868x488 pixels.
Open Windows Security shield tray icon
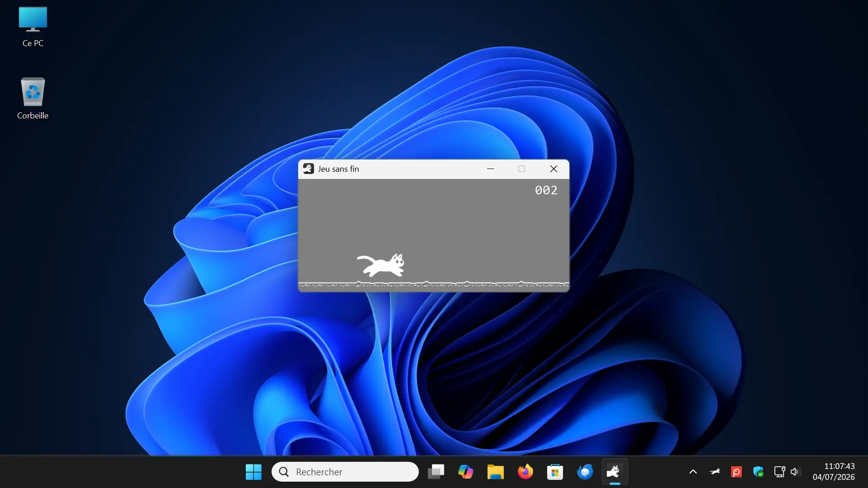758,472
